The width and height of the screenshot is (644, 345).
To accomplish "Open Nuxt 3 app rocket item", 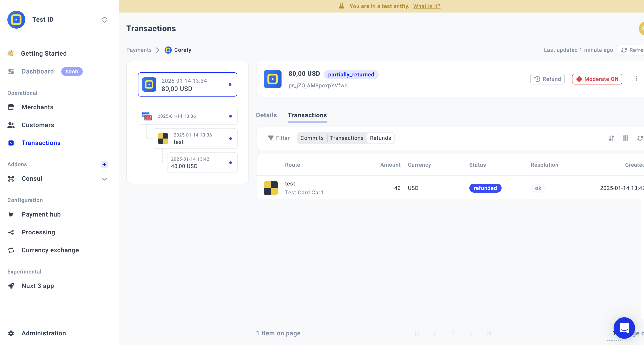I will 38,286.
